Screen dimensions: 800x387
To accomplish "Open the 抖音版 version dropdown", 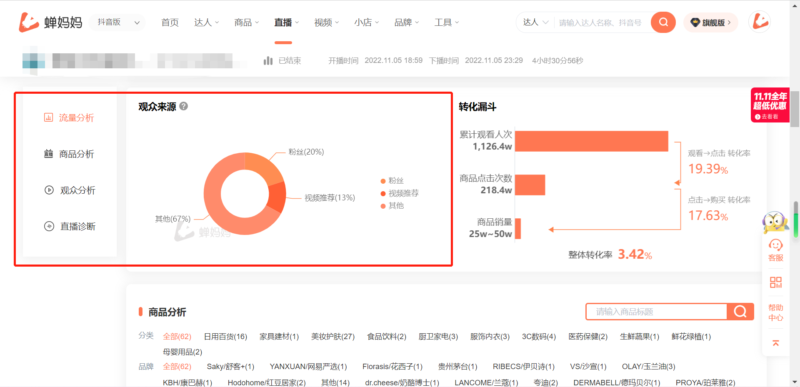I will (117, 22).
